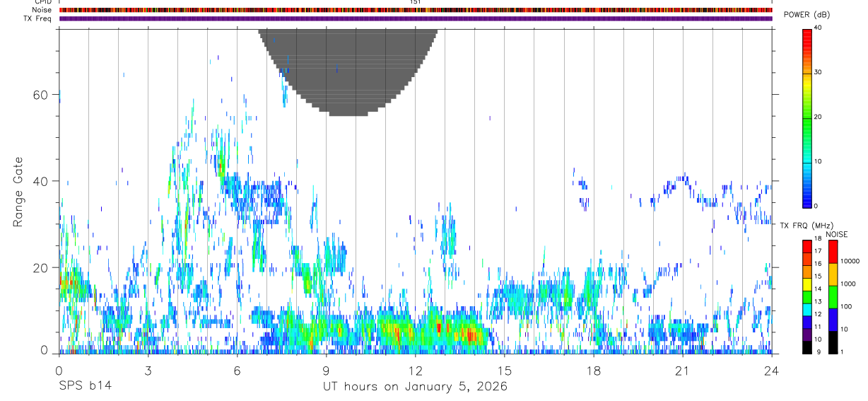Screen dimensions: 868x401
Task: Click the POWER scale label '30'
Action: pyautogui.click(x=819, y=72)
